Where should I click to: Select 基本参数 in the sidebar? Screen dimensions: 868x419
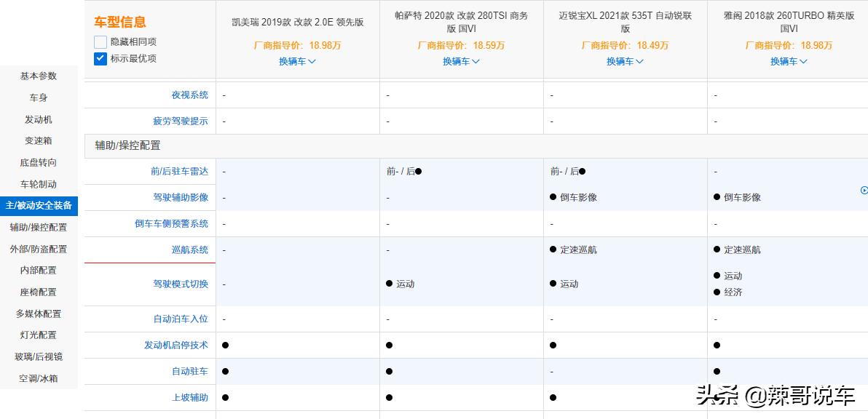39,76
